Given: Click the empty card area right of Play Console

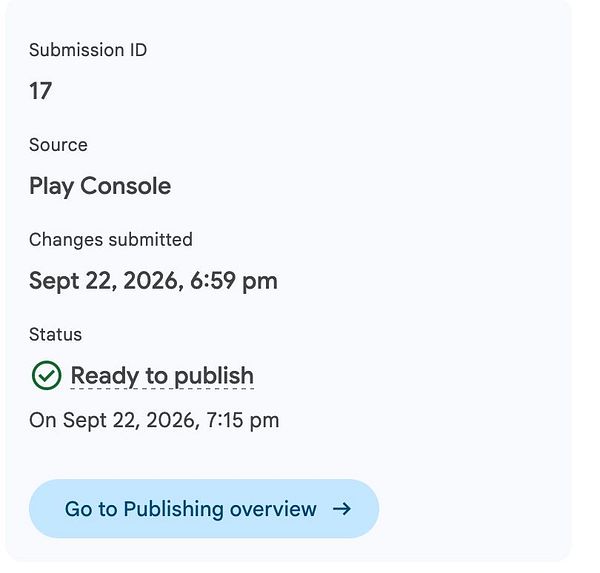Looking at the screenshot, I should click(364, 187).
